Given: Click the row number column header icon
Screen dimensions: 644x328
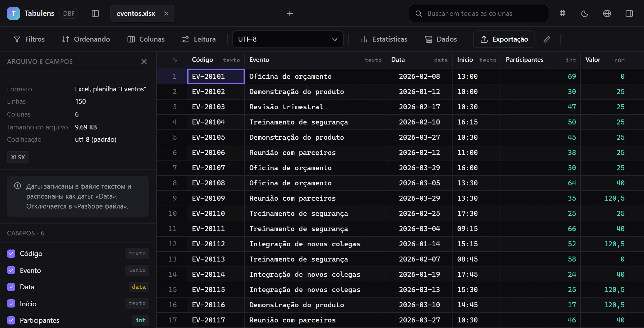Looking at the screenshot, I should [175, 60].
